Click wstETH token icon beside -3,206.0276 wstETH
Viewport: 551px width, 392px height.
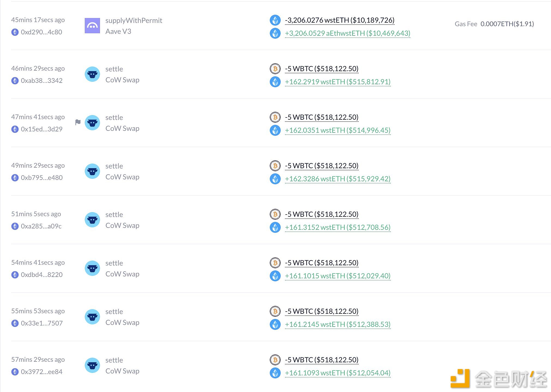[275, 20]
